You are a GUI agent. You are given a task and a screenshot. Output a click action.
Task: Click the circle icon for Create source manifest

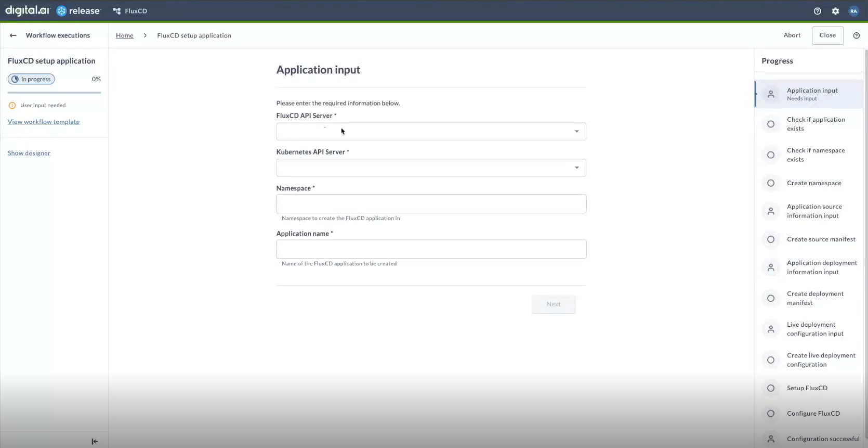771,239
